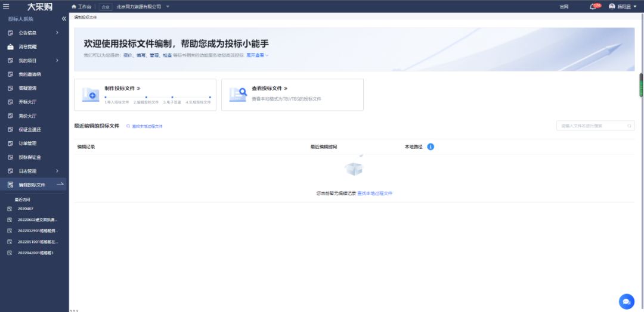Click the 订单管理 sidebar icon
644x312 pixels.
pyautogui.click(x=10, y=143)
